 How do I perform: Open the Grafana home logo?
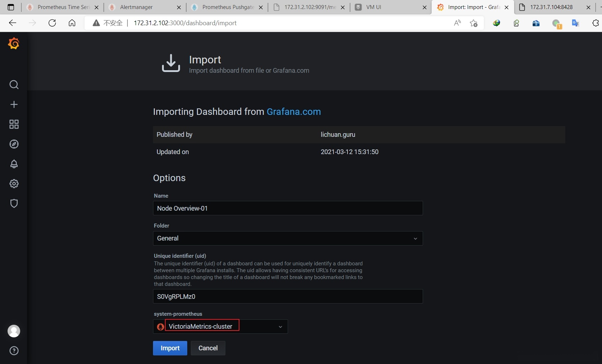coord(14,44)
